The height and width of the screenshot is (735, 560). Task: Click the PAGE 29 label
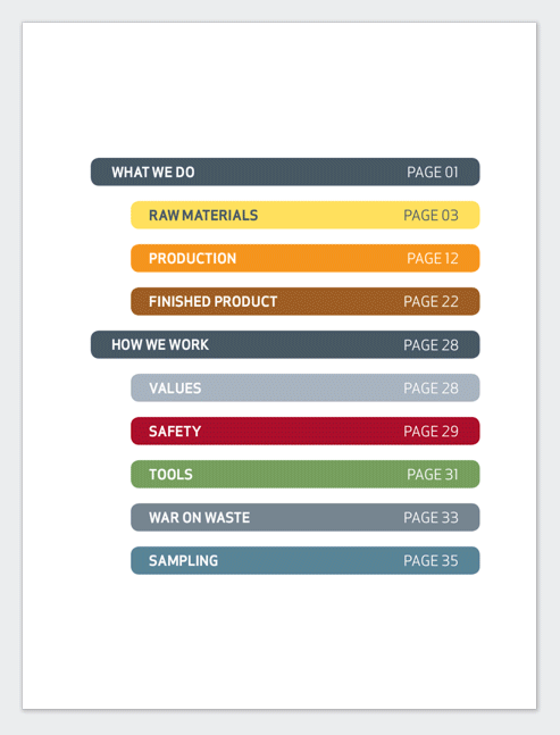[x=431, y=431]
